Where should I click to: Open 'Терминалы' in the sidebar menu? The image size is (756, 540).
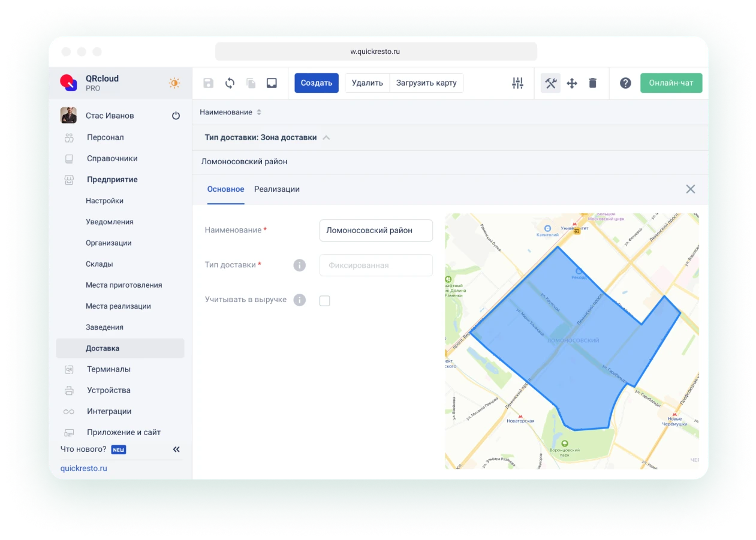coord(109,370)
